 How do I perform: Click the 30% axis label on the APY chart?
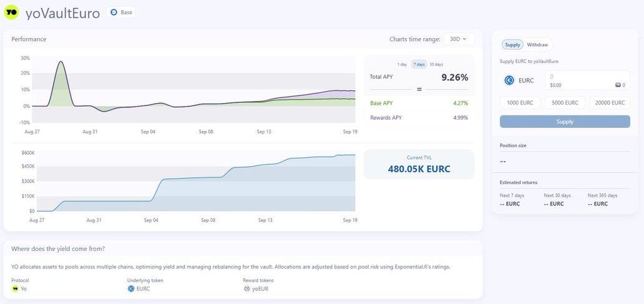(25, 58)
